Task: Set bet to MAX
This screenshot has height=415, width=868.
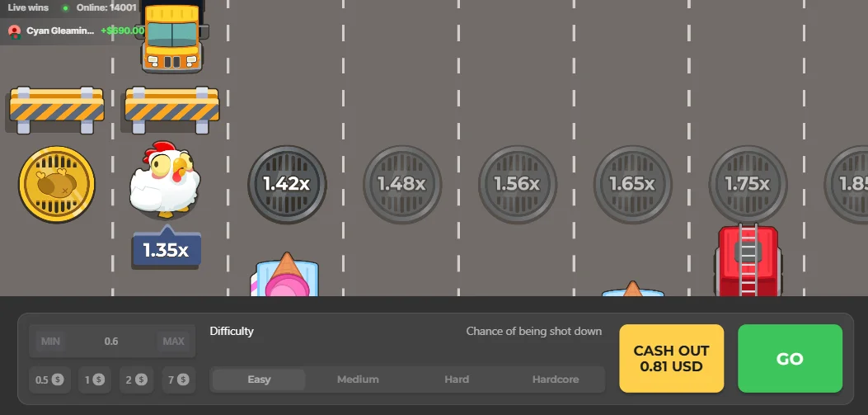Action: click(173, 342)
